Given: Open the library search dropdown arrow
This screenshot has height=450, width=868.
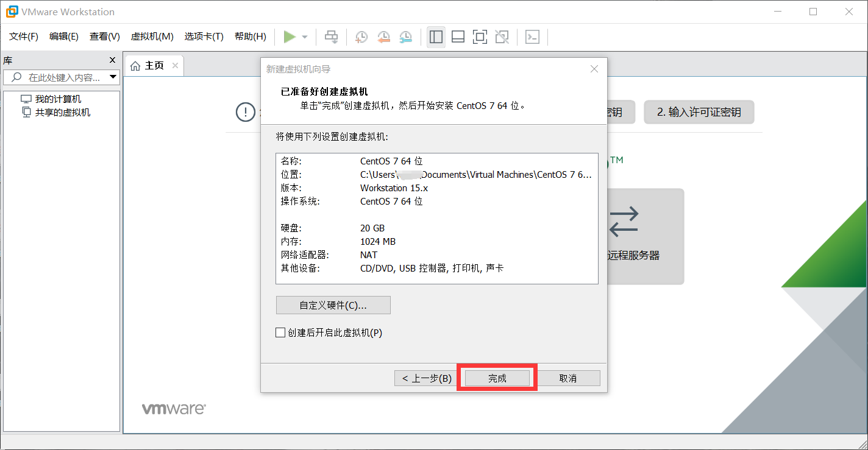Looking at the screenshot, I should [x=113, y=77].
